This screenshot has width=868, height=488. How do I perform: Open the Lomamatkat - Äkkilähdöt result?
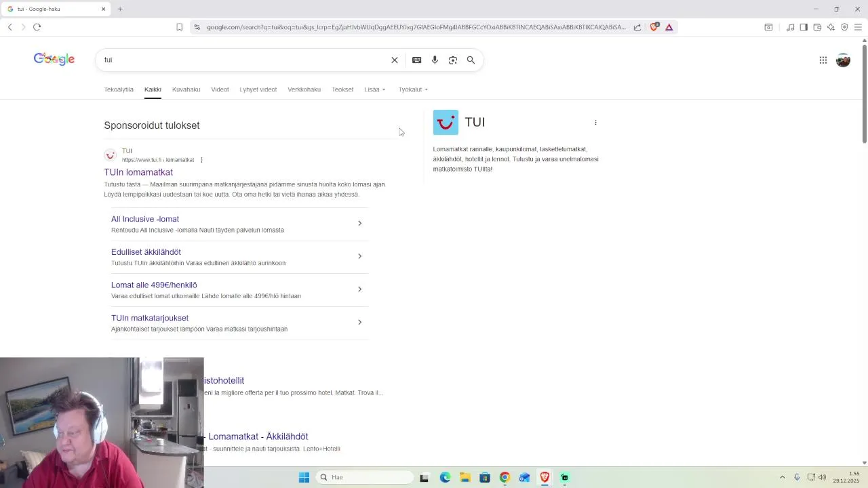258,436
